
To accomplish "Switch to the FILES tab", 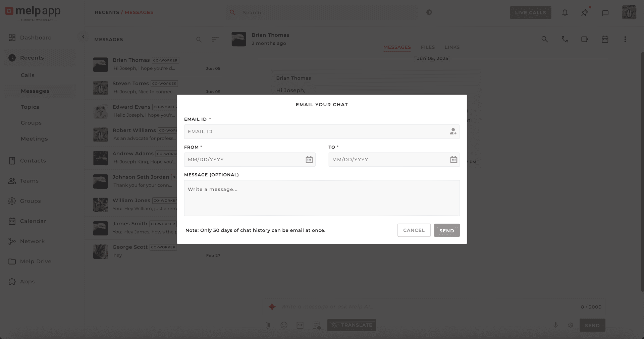I will [x=428, y=47].
